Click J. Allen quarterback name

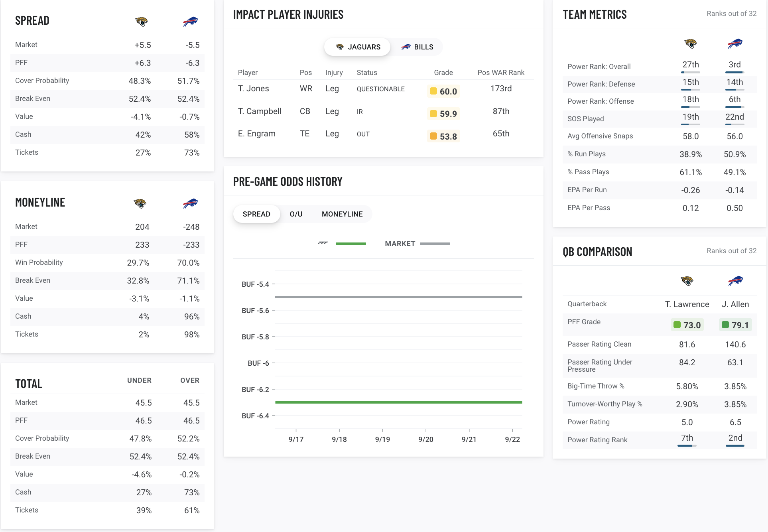[x=735, y=304]
